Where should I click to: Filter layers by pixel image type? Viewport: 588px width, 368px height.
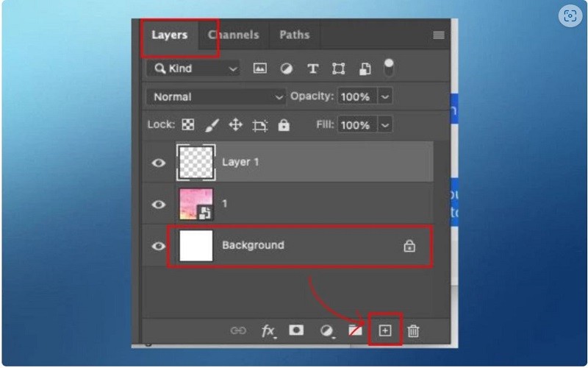point(260,68)
